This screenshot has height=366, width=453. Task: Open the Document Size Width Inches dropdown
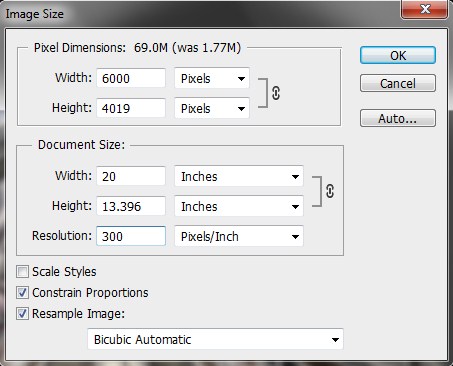(x=239, y=176)
